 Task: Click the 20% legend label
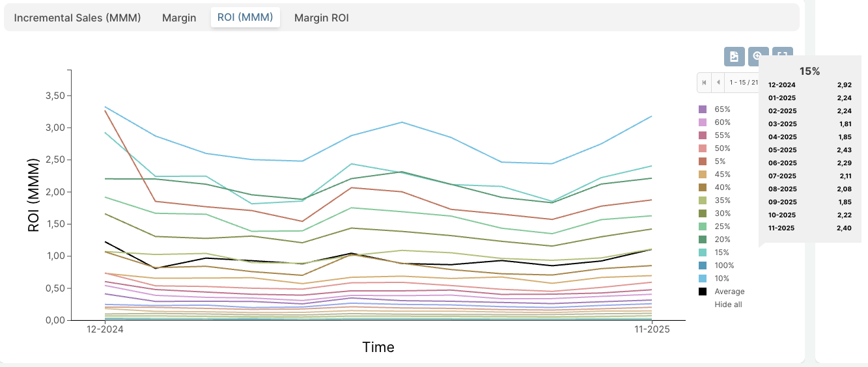[722, 239]
